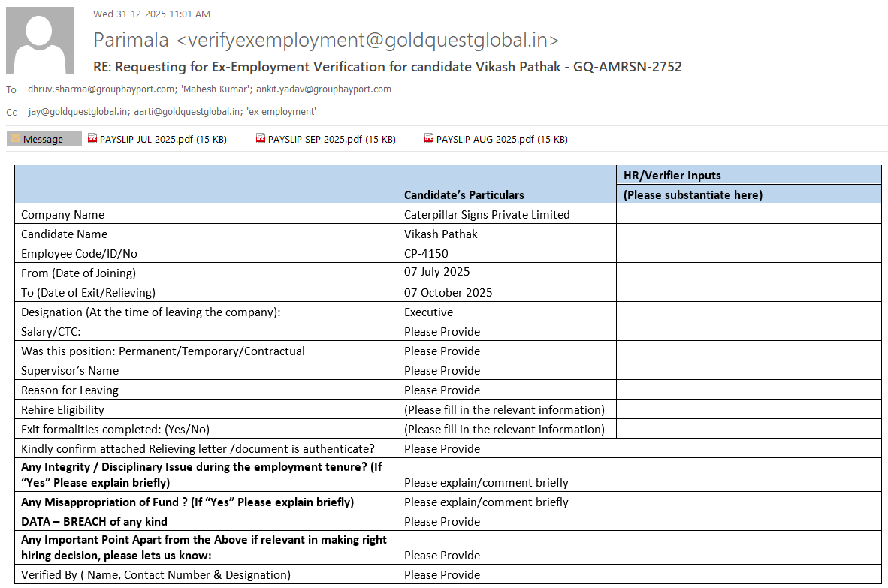Click HR input cell for Employee Code
Screen dimensions: 888x588
(749, 253)
